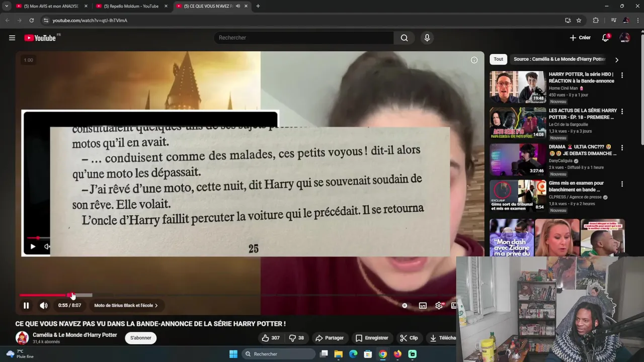644x362 pixels.
Task: Click the Windows taskbar Rechercher search box
Action: click(x=278, y=354)
